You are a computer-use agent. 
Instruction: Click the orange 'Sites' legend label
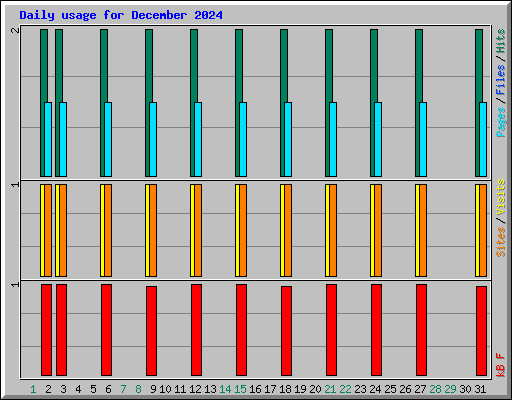pos(501,242)
